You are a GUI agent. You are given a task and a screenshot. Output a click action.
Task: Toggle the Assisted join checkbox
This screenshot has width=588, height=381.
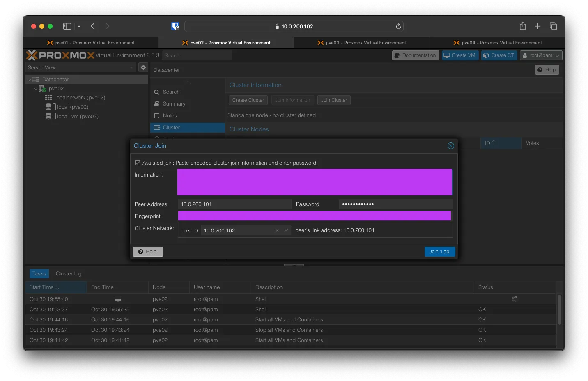[138, 163]
